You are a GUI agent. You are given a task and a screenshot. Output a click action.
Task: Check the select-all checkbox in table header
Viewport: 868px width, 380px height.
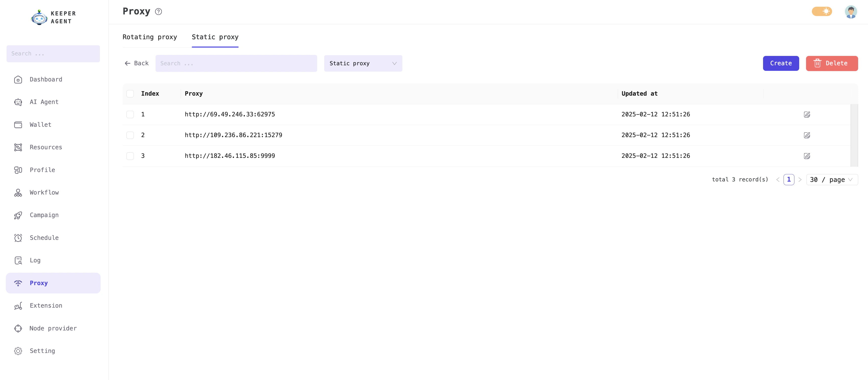[130, 93]
